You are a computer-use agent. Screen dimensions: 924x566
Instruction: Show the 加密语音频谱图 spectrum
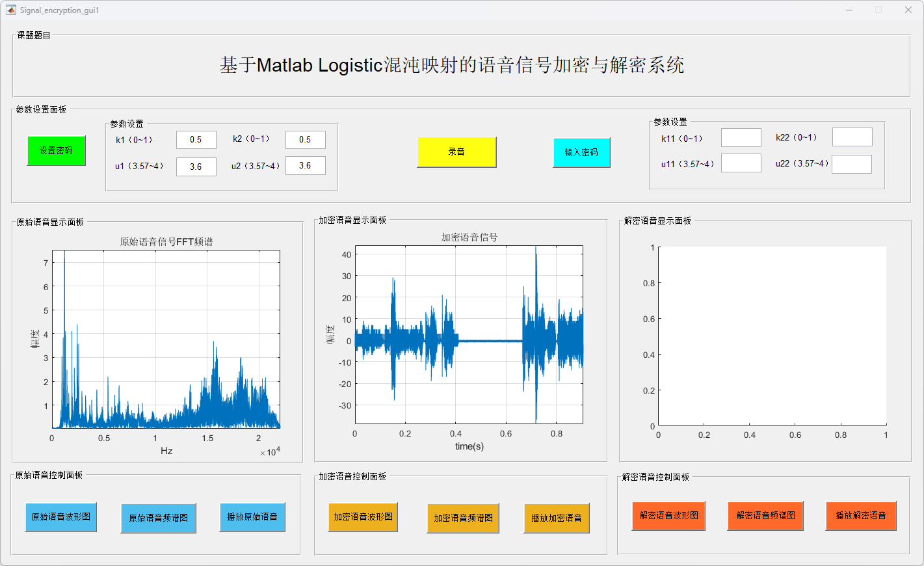click(463, 519)
